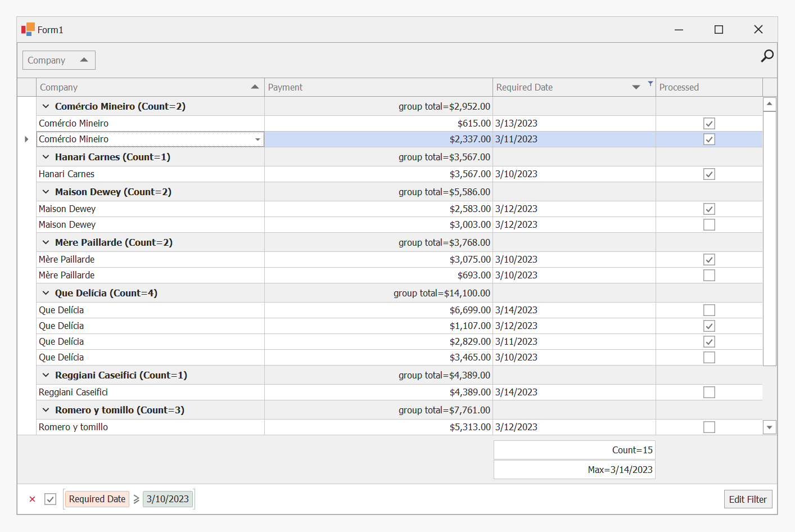
Task: Click the Required Date column filter icon
Action: pyautogui.click(x=651, y=83)
